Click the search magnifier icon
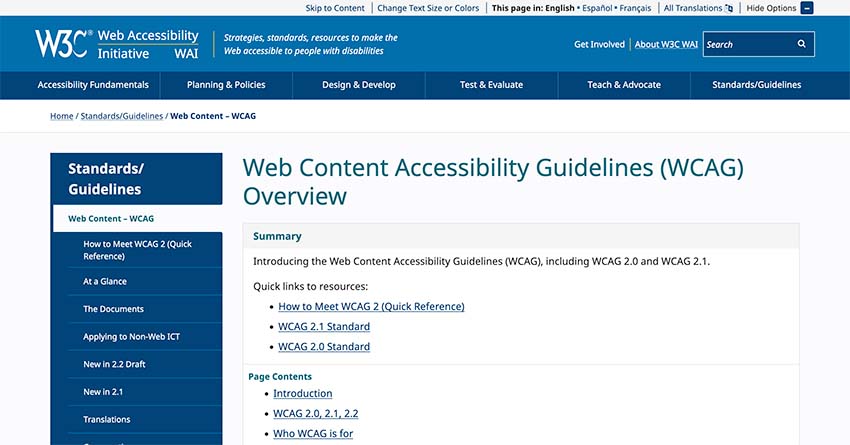 click(801, 44)
